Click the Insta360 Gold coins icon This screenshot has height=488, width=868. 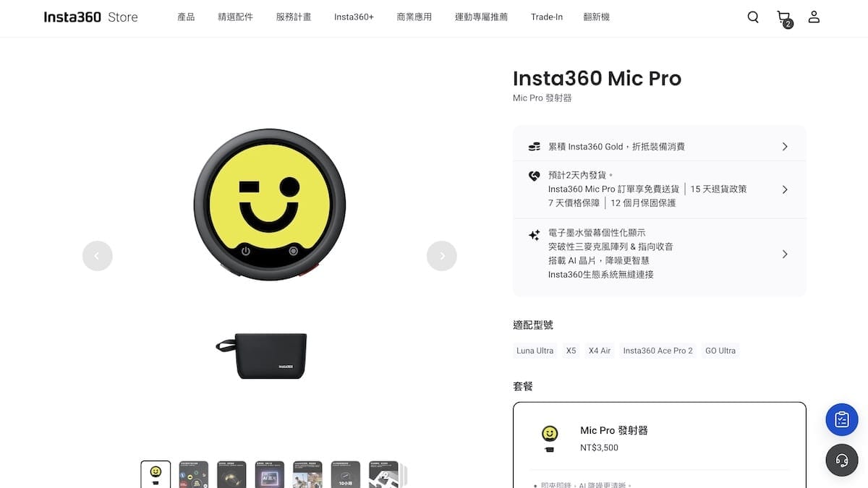click(x=535, y=147)
